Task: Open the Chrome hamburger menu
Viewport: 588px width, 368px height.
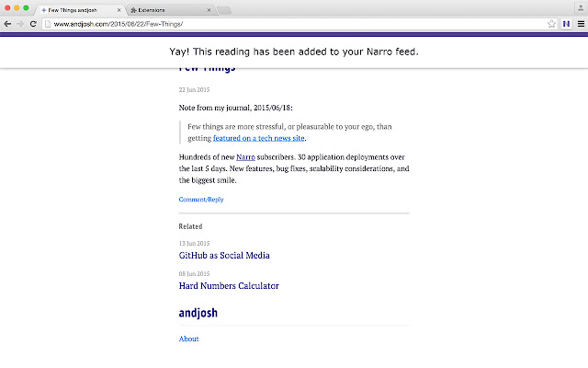Action: 581,24
